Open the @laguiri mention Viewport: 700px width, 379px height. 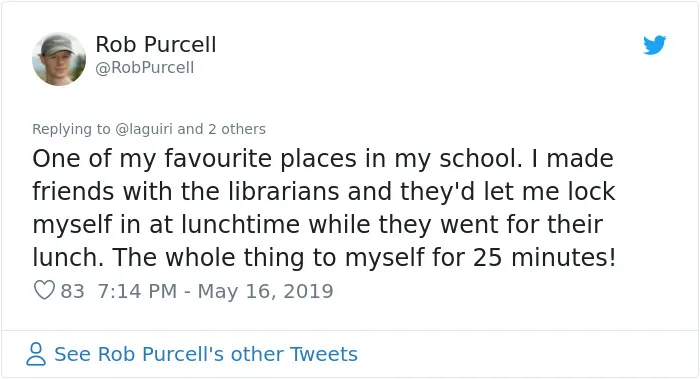144,129
